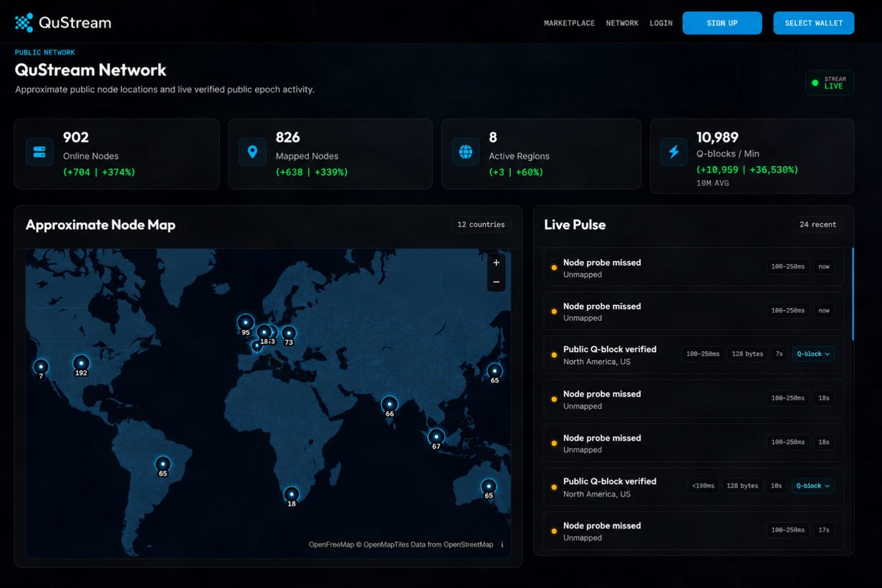Click the Live Pulse heading

(x=575, y=225)
